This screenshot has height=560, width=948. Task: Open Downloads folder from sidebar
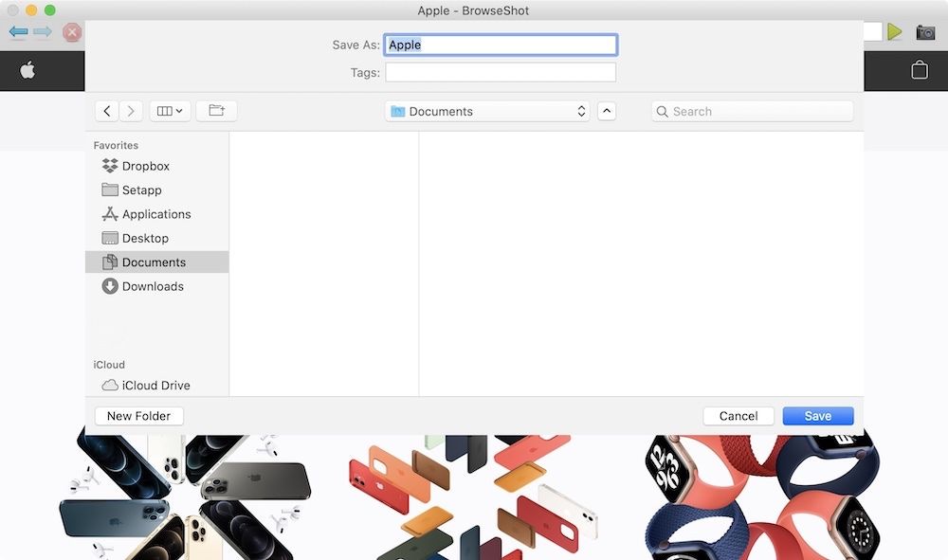(152, 286)
